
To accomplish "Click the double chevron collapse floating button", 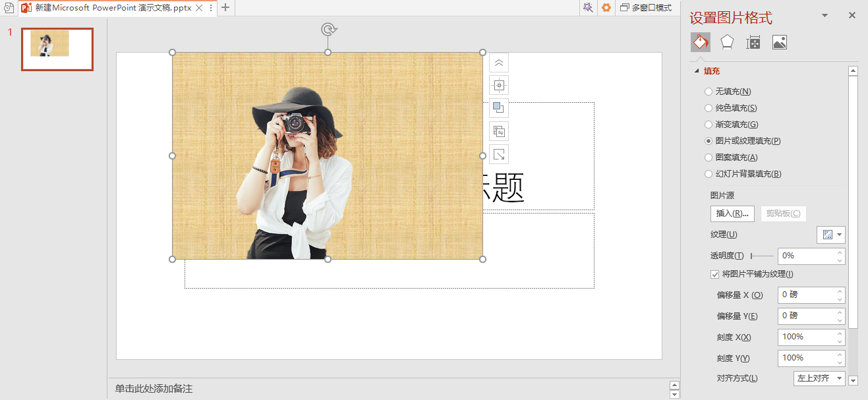I will click(x=499, y=63).
